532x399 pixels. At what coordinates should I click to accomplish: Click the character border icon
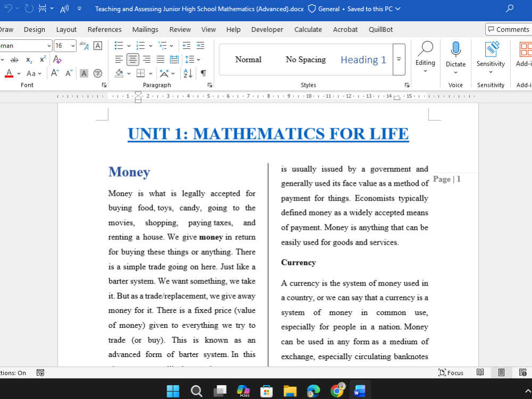point(98,45)
